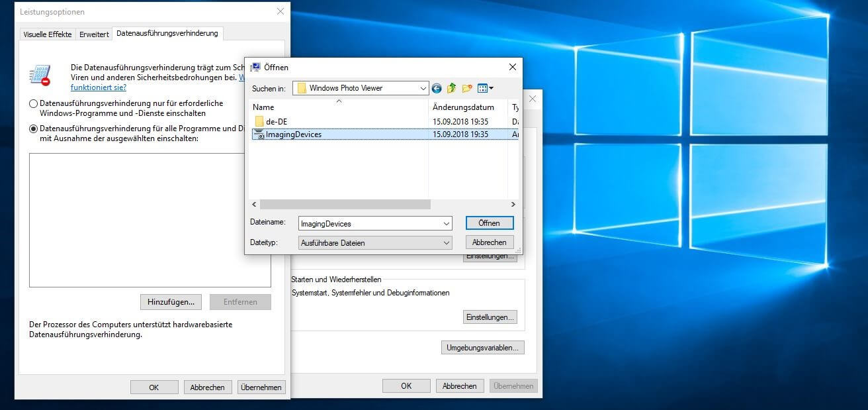Click the Öffnen dialog title bar icon

point(255,67)
